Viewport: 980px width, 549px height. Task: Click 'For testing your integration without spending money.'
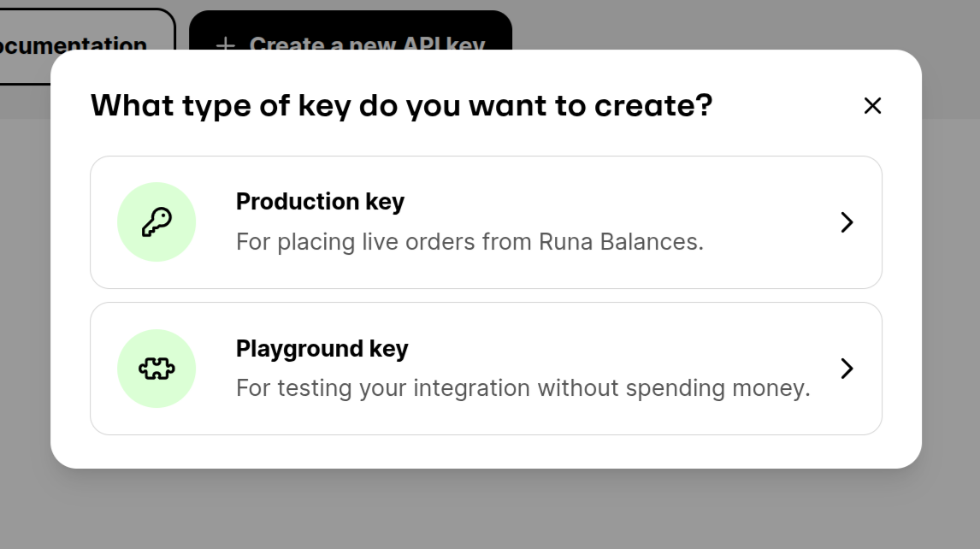pos(523,388)
